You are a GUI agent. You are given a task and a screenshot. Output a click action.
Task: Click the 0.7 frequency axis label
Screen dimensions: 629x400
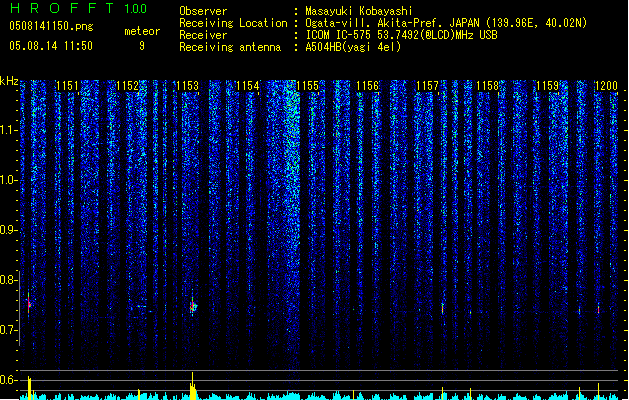8,330
